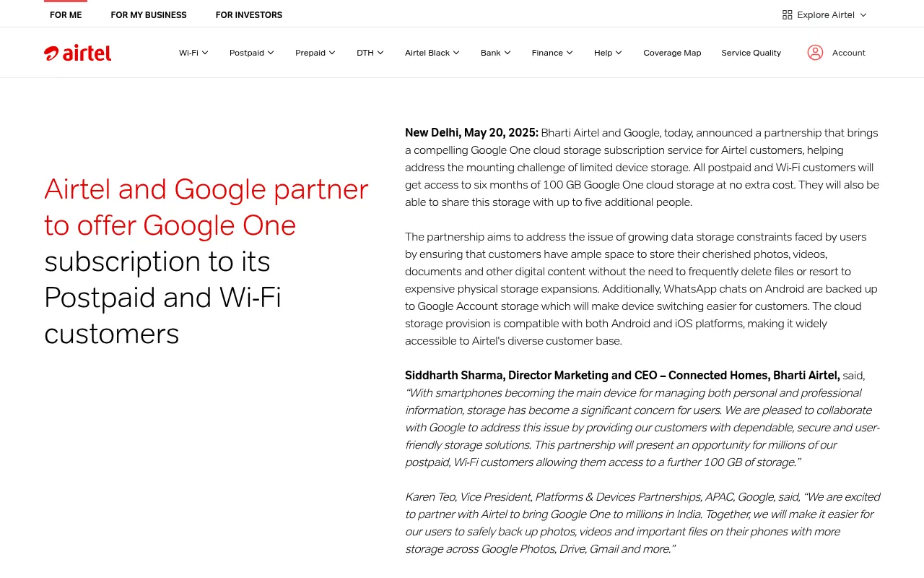Click the 'New Delhi, May 20, 2025:' dateline
The width and height of the screenshot is (924, 578).
471,133
